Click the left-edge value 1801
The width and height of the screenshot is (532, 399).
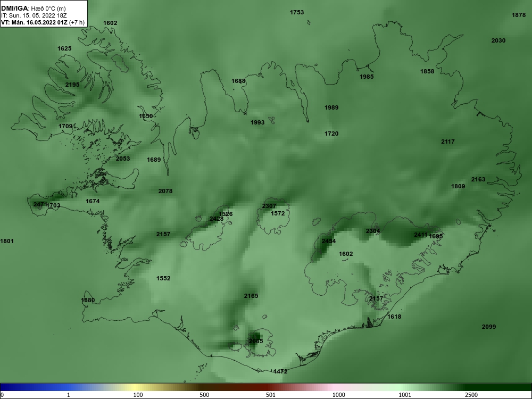(x=7, y=241)
